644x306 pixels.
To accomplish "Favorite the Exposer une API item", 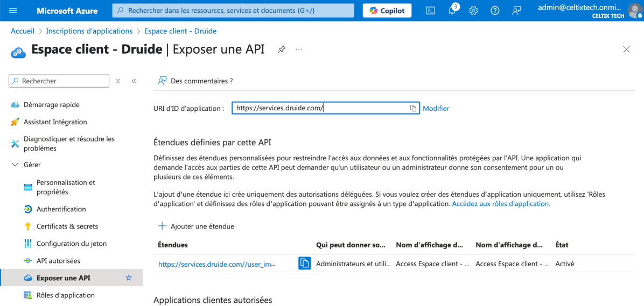I will tap(129, 278).
